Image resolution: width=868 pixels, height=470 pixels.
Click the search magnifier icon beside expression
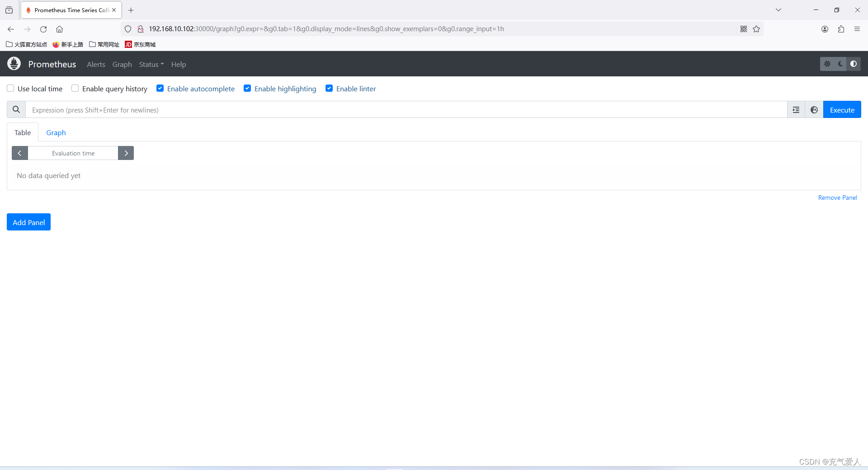(x=16, y=110)
